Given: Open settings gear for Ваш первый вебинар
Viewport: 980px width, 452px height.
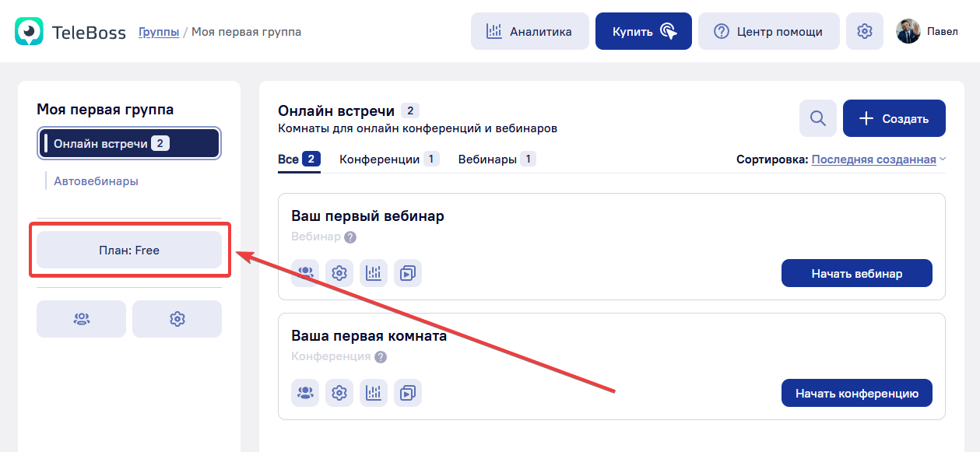Looking at the screenshot, I should 339,273.
